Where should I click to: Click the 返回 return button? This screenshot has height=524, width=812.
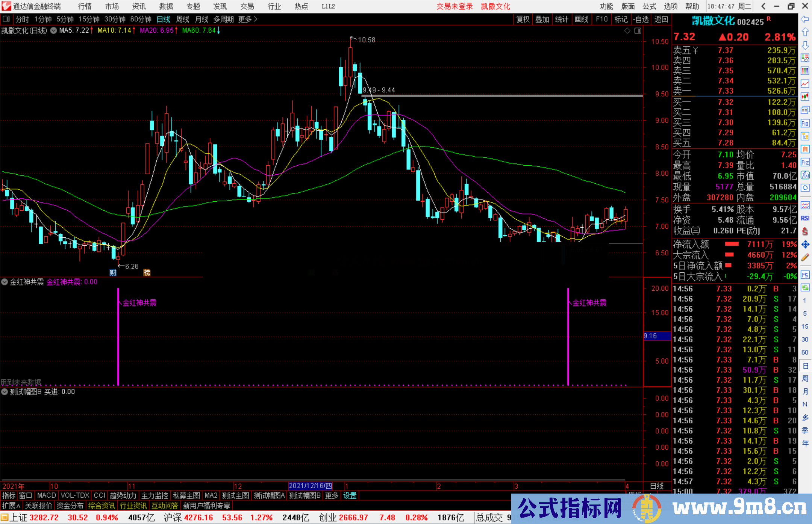(x=661, y=19)
